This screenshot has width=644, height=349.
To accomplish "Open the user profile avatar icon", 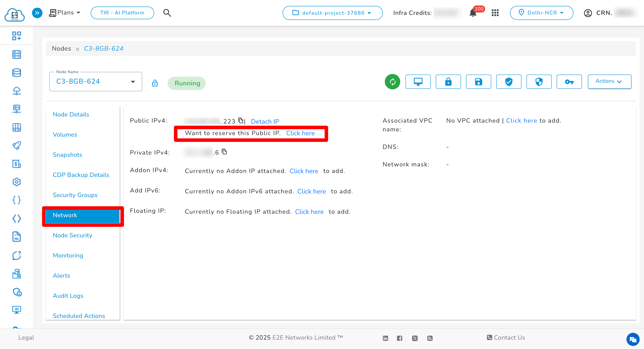I will [588, 13].
